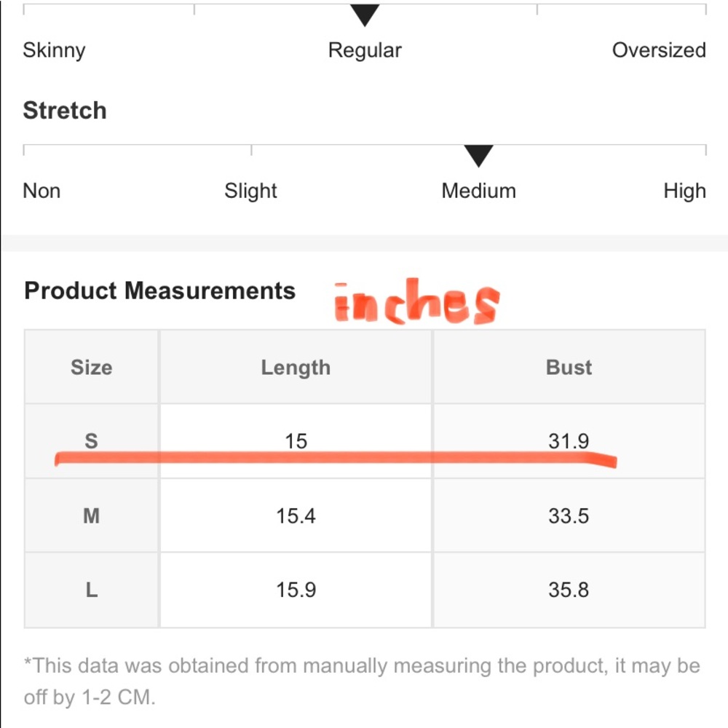Screen dimensions: 728x728
Task: Select the S size row label
Action: (x=92, y=440)
